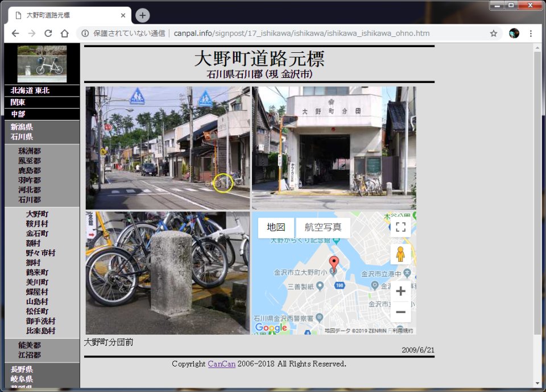The image size is (546, 392).
Task: Open 珠洲郡 in the sidebar
Action: point(29,151)
